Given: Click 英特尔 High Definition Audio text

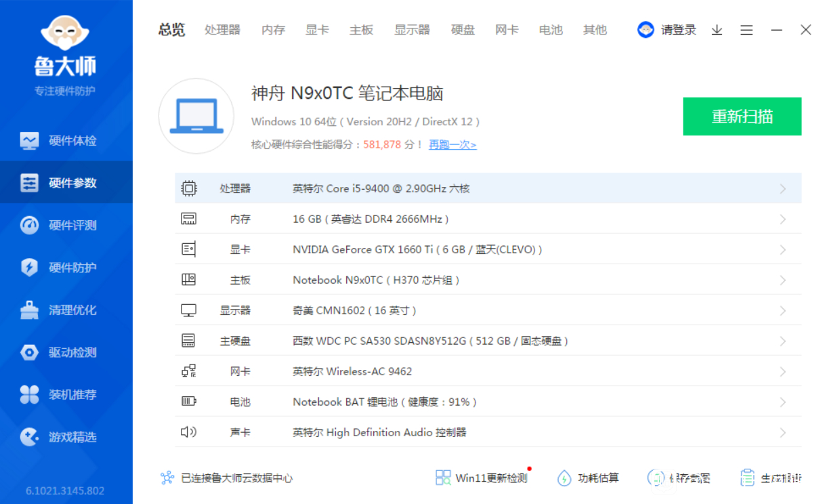Looking at the screenshot, I should click(x=379, y=433).
